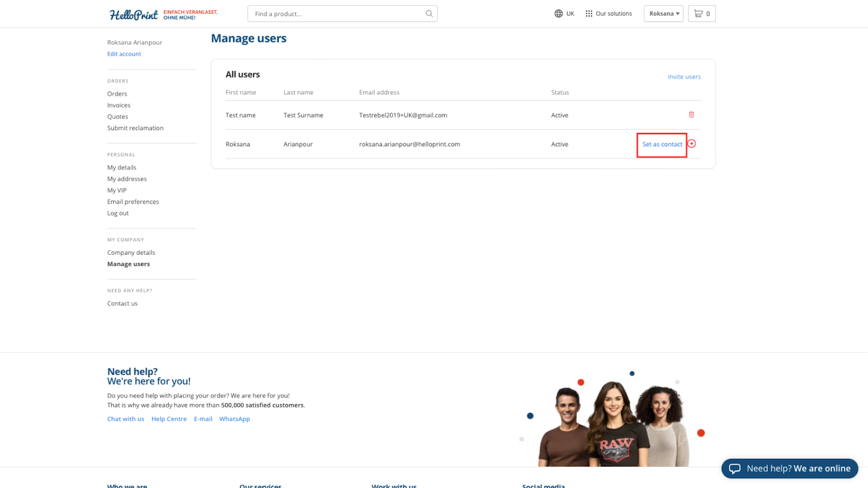Click the Test name first name cell
This screenshot has height=488, width=868.
(x=240, y=115)
